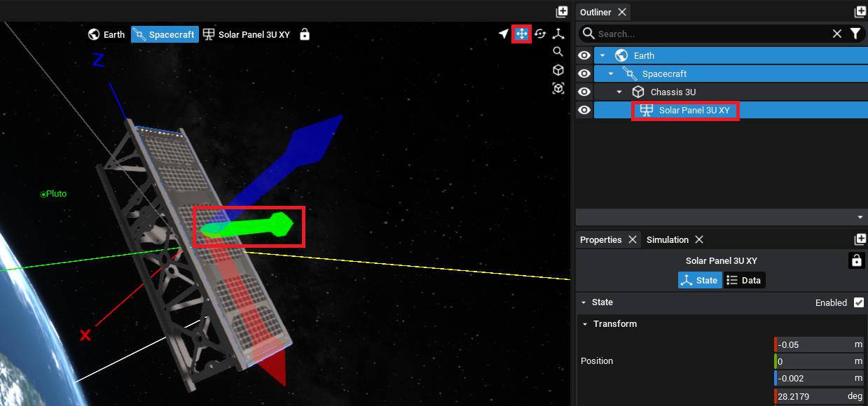Toggle visibility of the Spacecraft row
This screenshot has width=868, height=406.
(x=584, y=74)
